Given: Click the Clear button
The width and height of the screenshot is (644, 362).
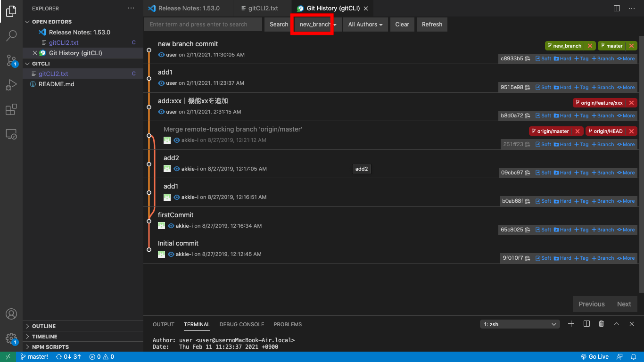Looking at the screenshot, I should (x=402, y=25).
